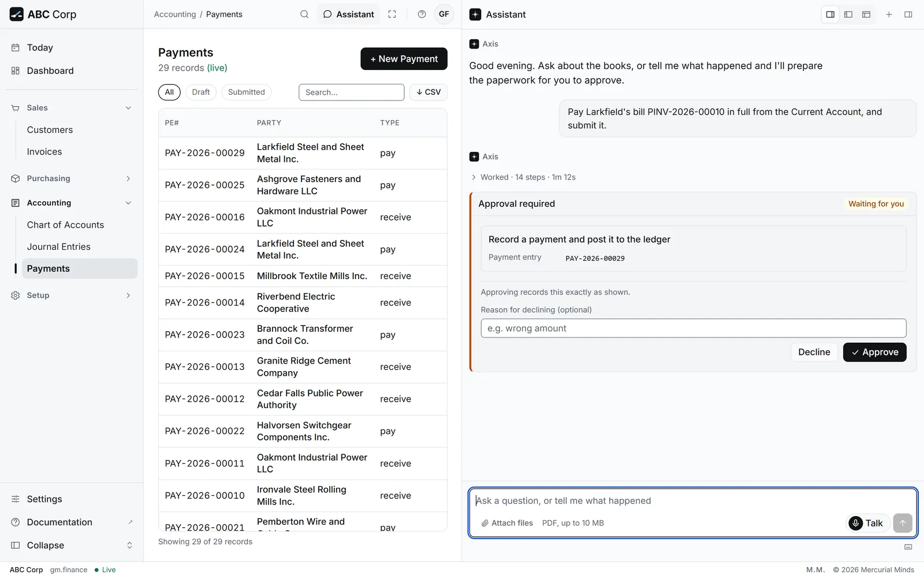This screenshot has height=578, width=924.
Task: Click the keyboard icon below chat input
Action: pyautogui.click(x=908, y=547)
